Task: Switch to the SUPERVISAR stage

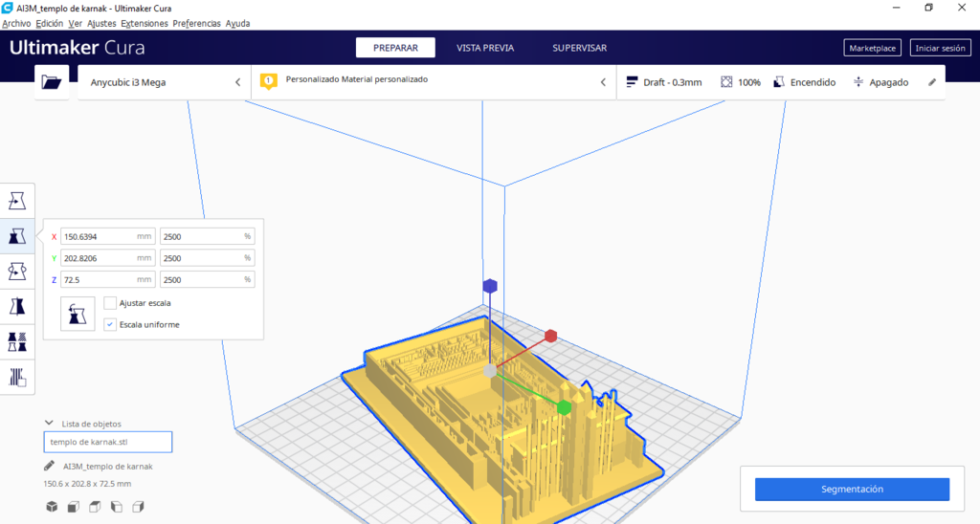Action: (579, 48)
